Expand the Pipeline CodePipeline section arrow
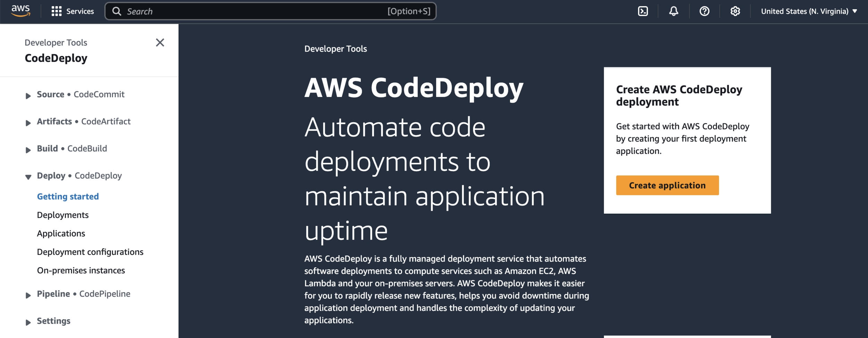Screen dimensions: 868x338 [28, 295]
